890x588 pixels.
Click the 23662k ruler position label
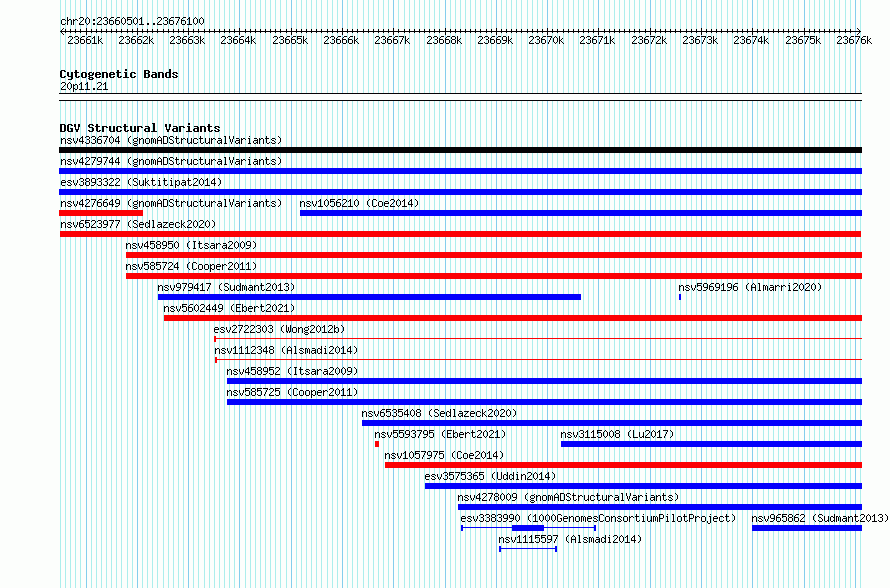point(136,40)
